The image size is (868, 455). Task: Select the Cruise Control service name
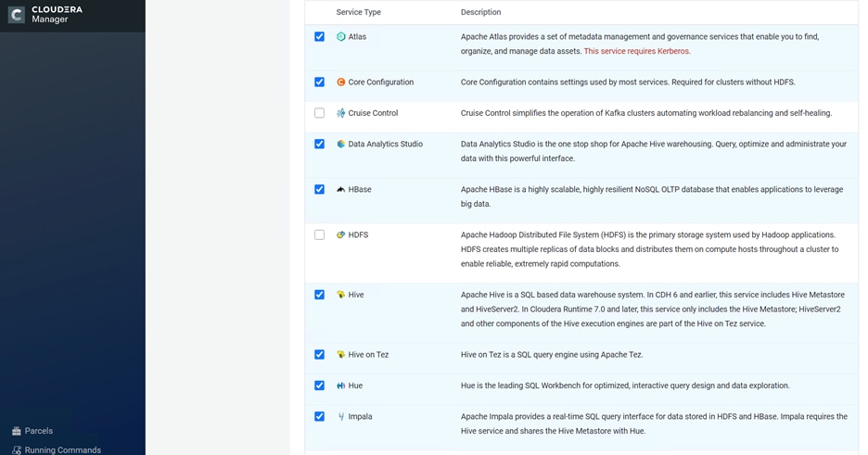pyautogui.click(x=373, y=113)
